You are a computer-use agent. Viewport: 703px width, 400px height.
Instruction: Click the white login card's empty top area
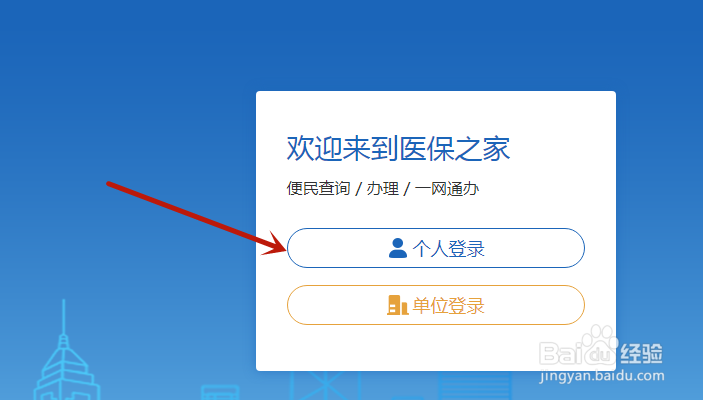click(436, 111)
